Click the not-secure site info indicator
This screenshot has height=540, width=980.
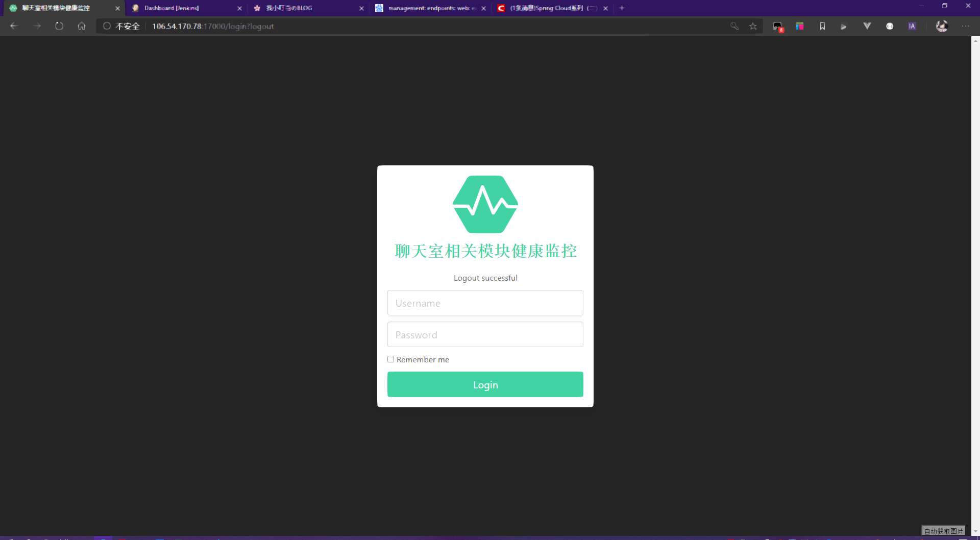coord(121,26)
